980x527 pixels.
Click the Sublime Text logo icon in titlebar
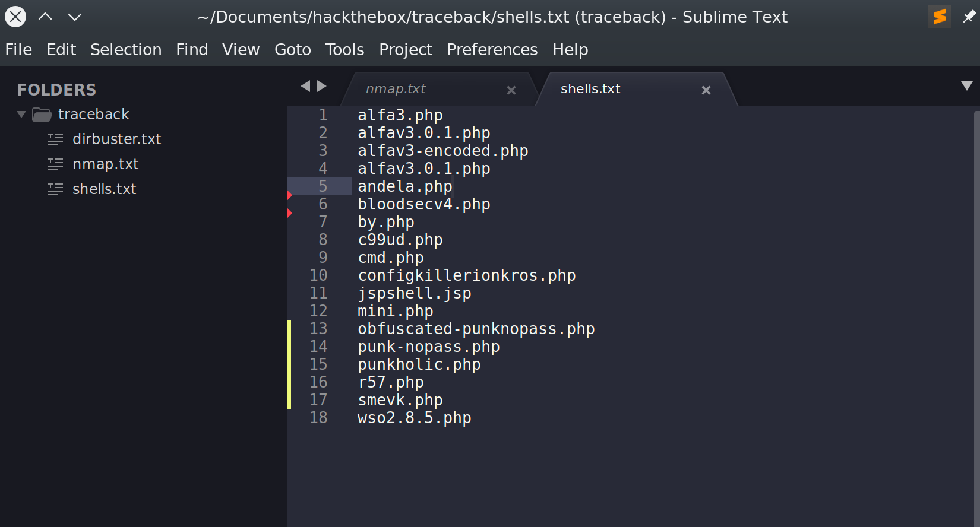click(939, 17)
